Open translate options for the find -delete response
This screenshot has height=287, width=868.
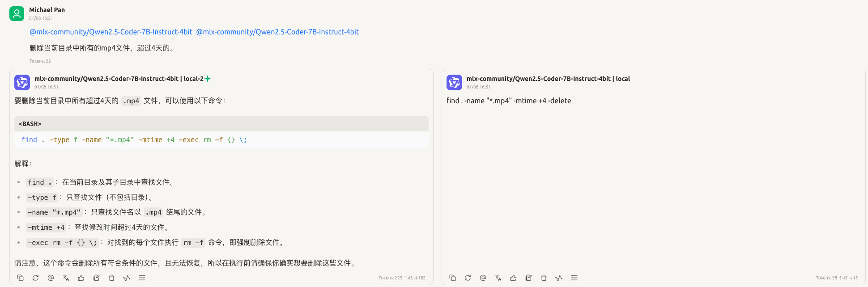(x=498, y=278)
